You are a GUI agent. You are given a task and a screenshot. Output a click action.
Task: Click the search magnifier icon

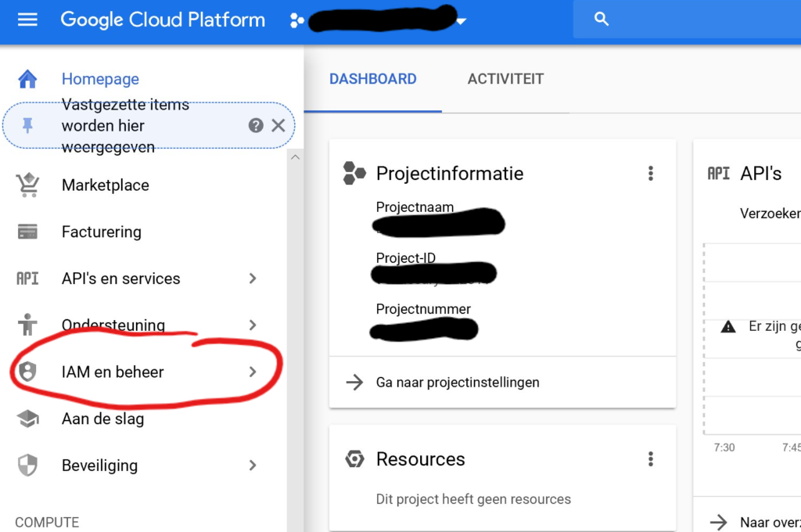(x=602, y=20)
